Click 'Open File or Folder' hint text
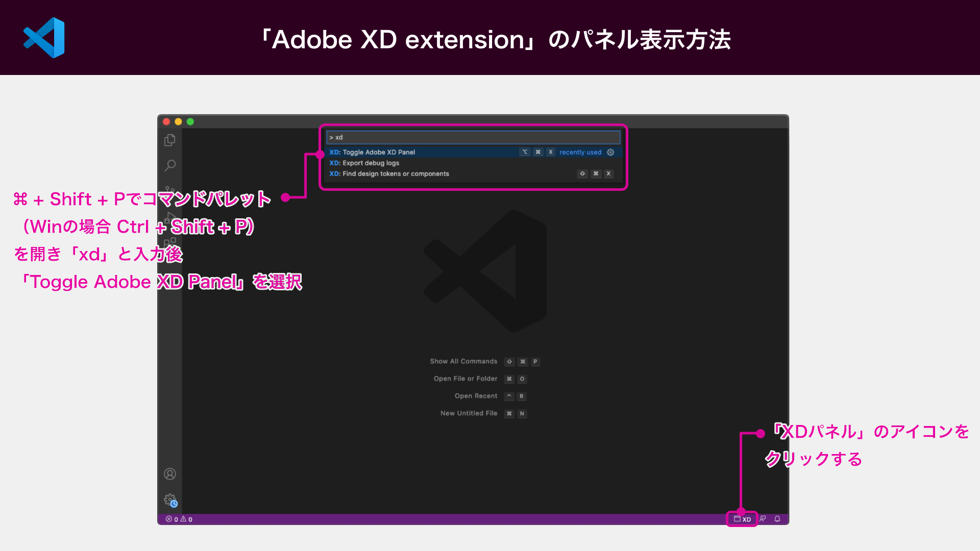 465,379
